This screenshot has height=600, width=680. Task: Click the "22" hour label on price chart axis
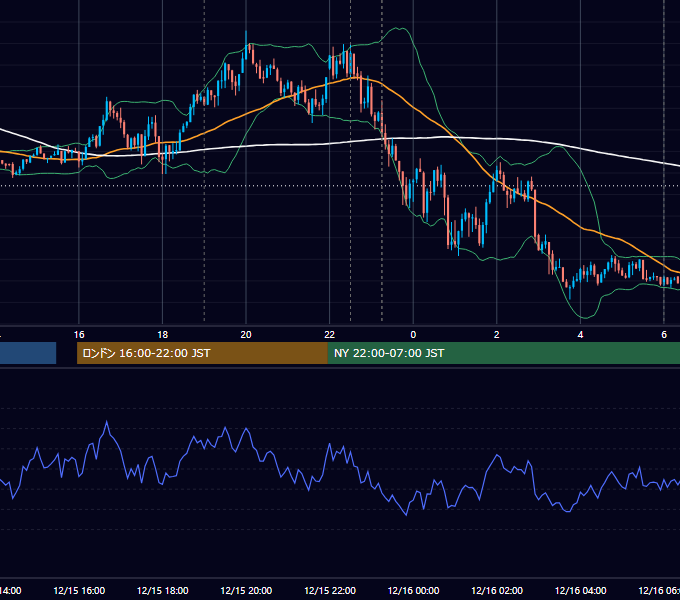pos(330,335)
